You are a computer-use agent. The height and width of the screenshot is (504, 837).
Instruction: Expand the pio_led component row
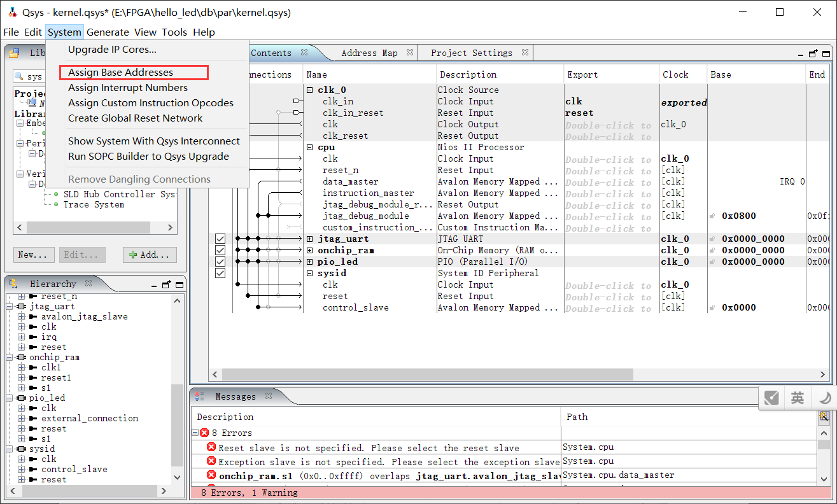tap(310, 262)
